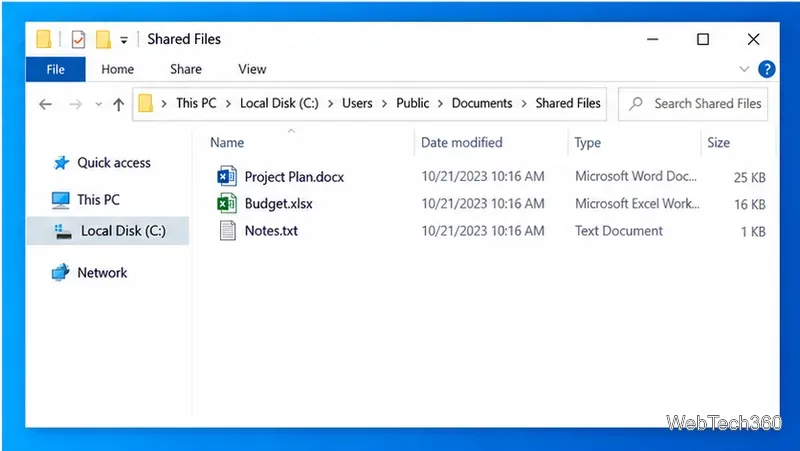
Task: Click the 1 KB size value
Action: coord(753,232)
